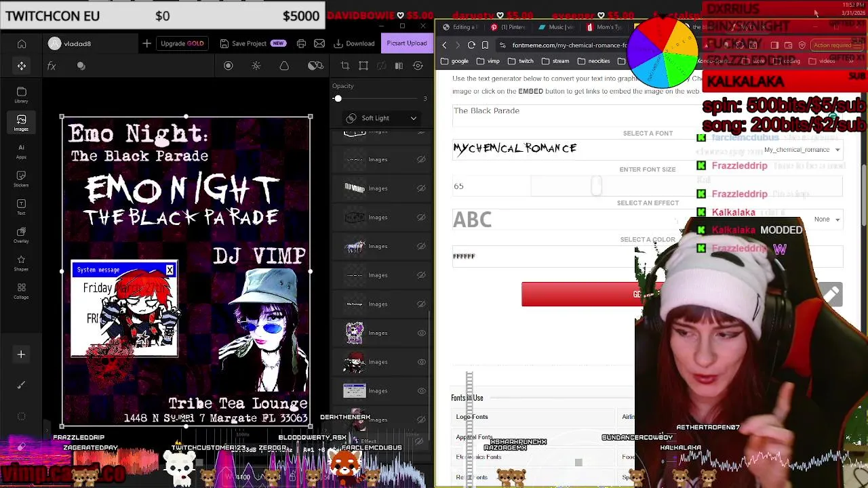Click the flip mirror icon
Viewport: 868px width, 488px height.
tap(399, 66)
